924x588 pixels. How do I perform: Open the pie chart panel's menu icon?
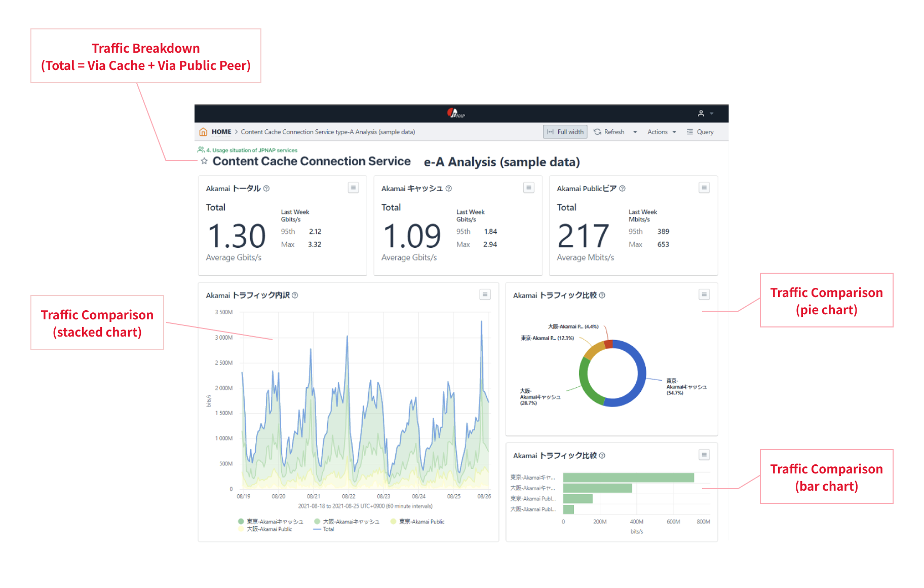click(x=704, y=295)
